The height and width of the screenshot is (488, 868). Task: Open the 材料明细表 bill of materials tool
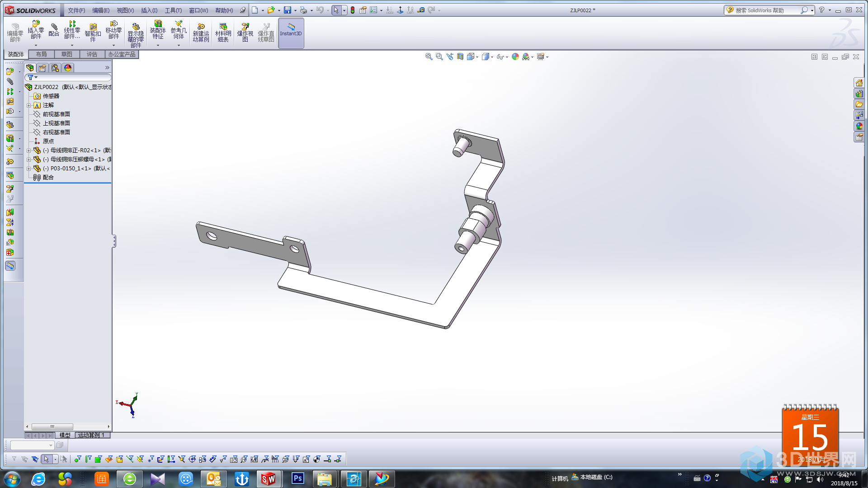(223, 33)
